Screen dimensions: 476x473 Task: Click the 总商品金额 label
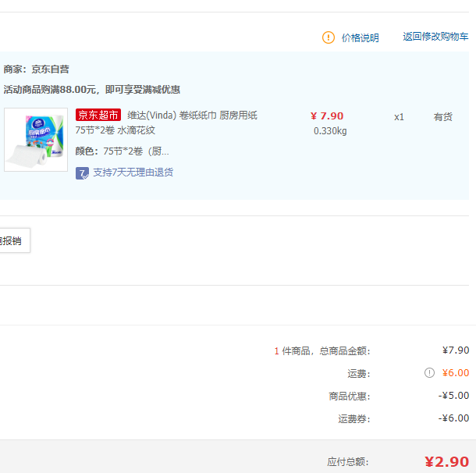tap(345, 351)
